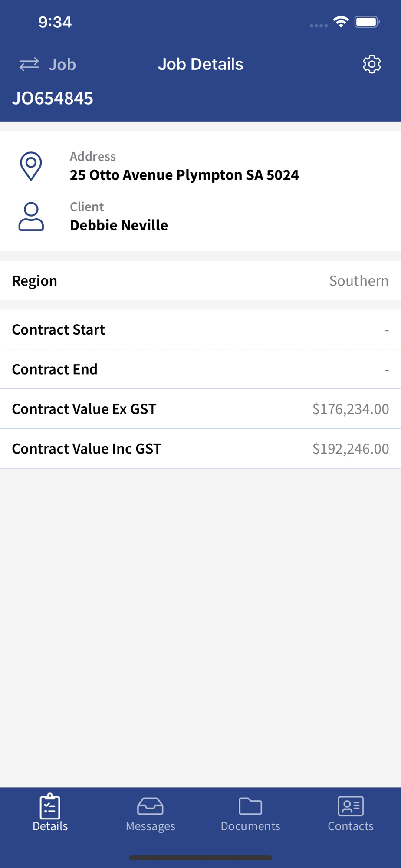Image resolution: width=401 pixels, height=868 pixels.
Task: Open address 25 Otto Avenue Plympton
Action: point(184,175)
